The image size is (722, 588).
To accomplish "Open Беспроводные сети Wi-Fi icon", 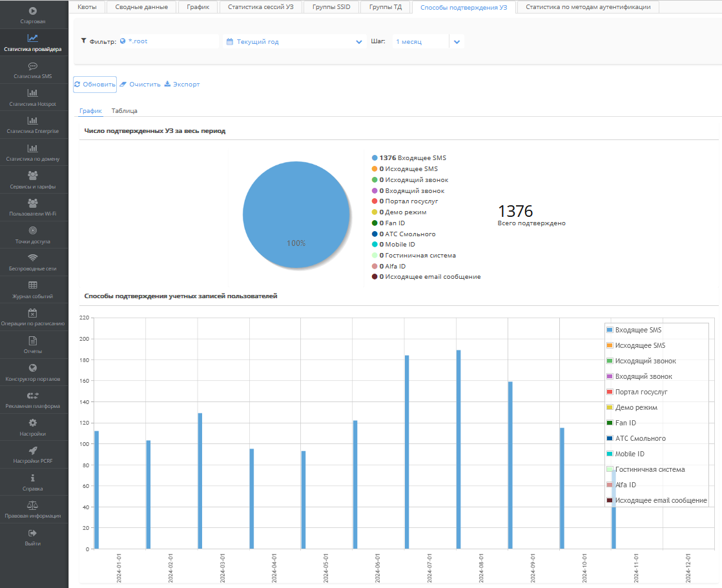I will coord(33,258).
